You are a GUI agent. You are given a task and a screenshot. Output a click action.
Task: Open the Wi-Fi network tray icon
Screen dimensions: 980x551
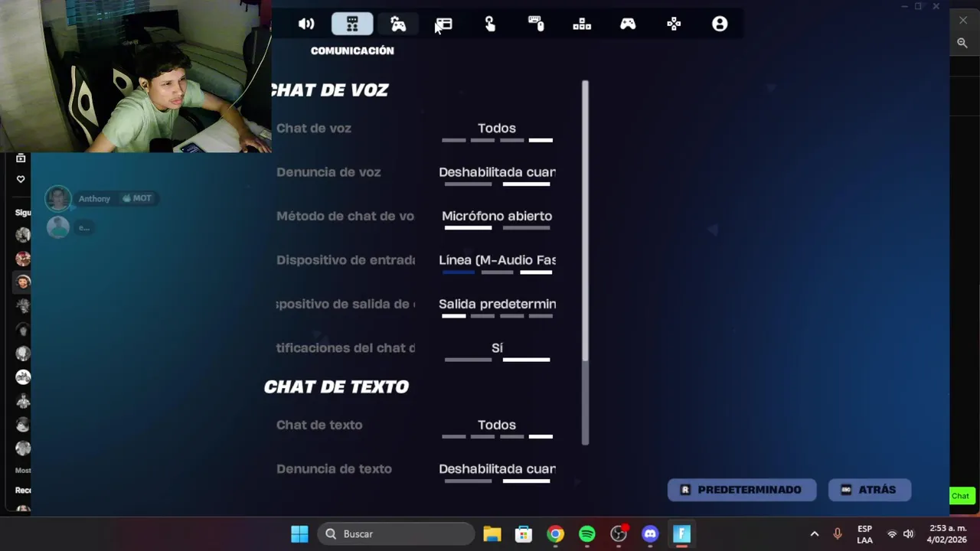click(892, 534)
